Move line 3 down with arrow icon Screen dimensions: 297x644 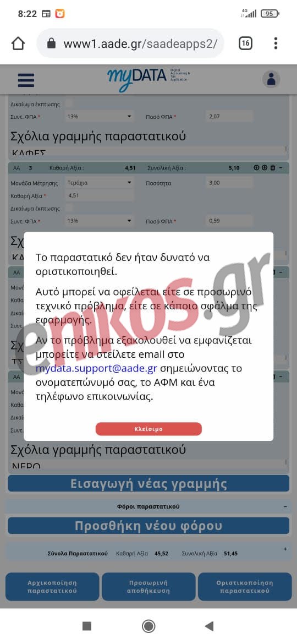[265, 167]
